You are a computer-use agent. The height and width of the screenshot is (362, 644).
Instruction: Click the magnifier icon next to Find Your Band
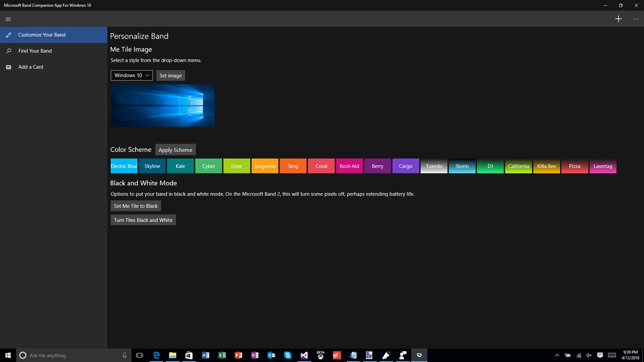pos(8,51)
